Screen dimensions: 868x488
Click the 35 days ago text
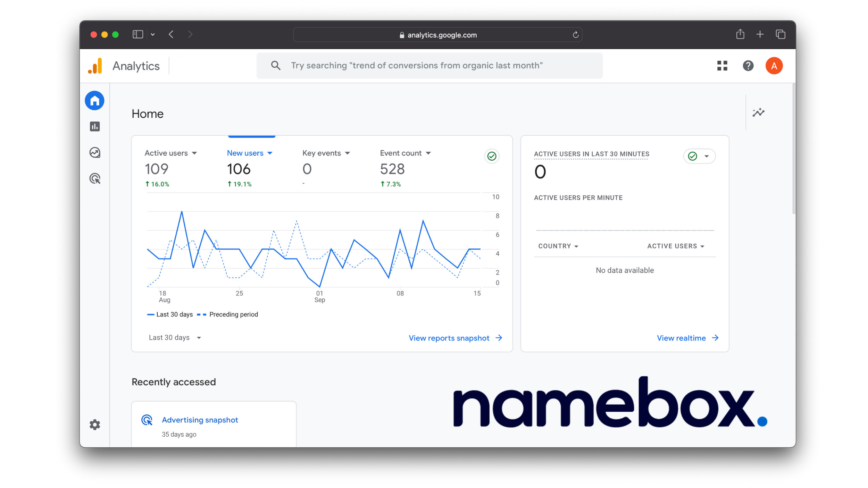tap(179, 435)
